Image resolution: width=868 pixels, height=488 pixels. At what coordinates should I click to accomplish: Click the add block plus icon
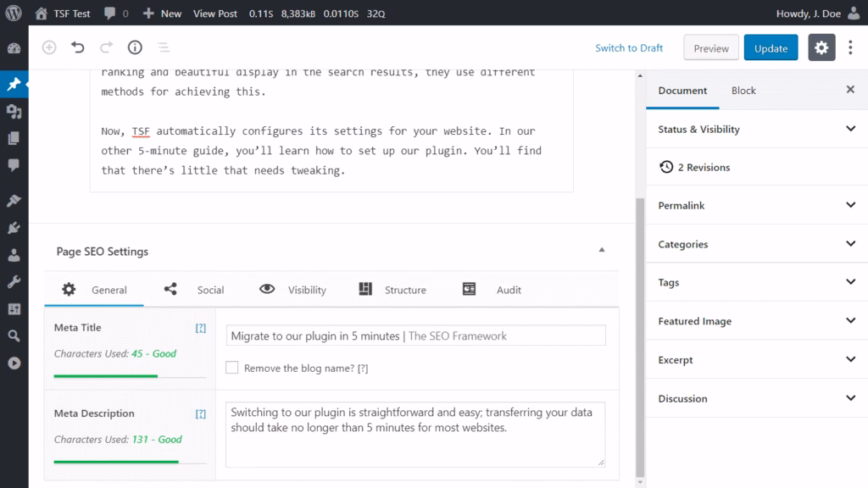click(x=48, y=47)
